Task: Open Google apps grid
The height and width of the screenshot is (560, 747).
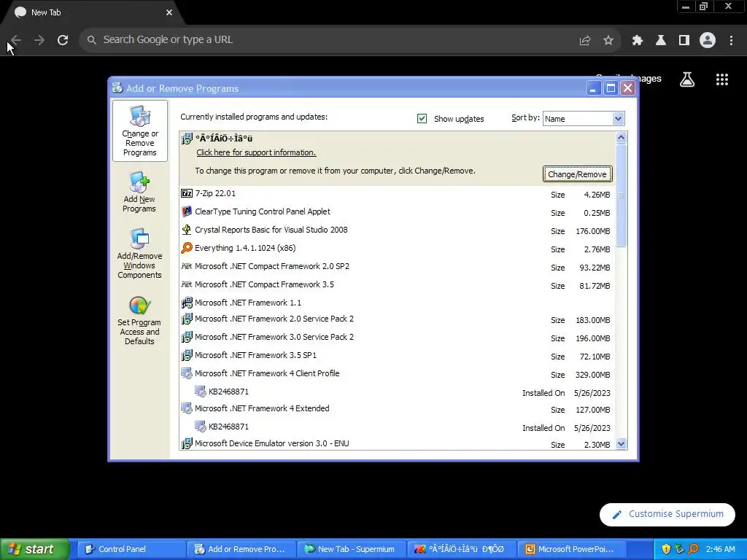Action: coord(722,79)
